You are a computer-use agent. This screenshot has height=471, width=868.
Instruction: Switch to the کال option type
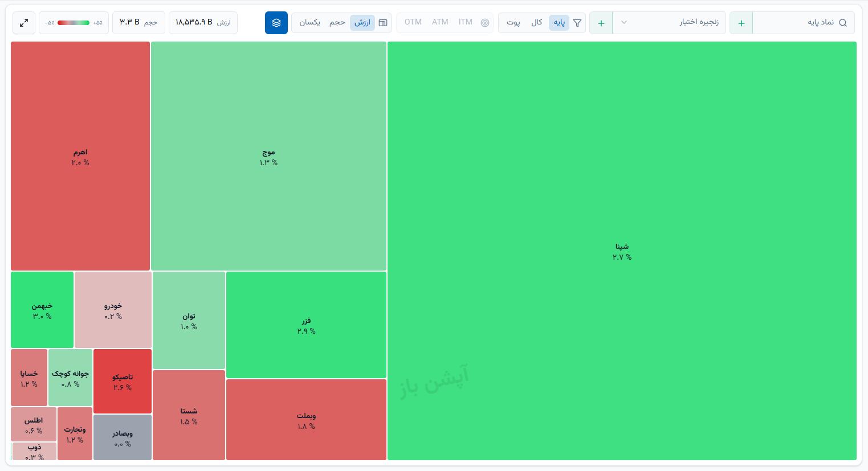coord(537,22)
